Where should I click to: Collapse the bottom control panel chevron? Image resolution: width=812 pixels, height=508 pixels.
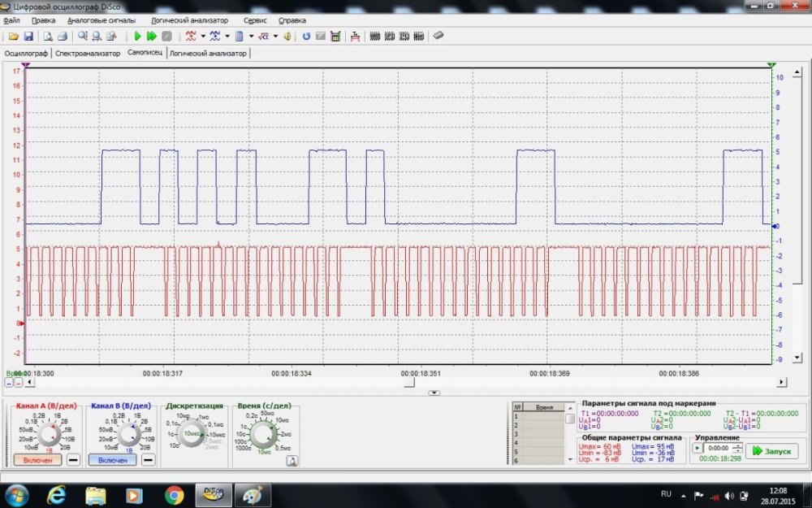coord(434,393)
